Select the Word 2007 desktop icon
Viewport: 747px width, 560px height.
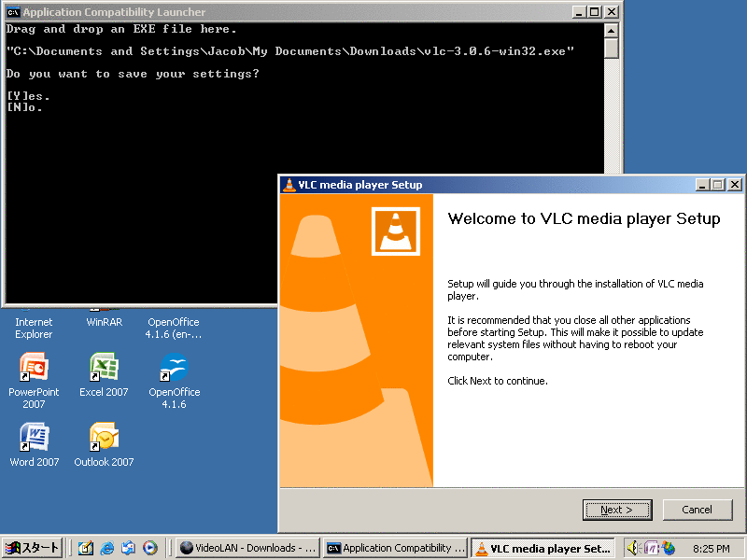tap(34, 445)
